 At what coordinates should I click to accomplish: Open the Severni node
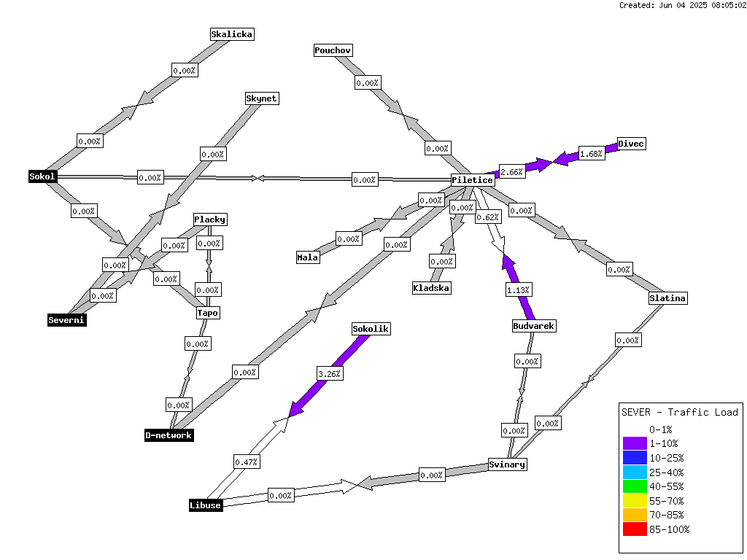[66, 320]
